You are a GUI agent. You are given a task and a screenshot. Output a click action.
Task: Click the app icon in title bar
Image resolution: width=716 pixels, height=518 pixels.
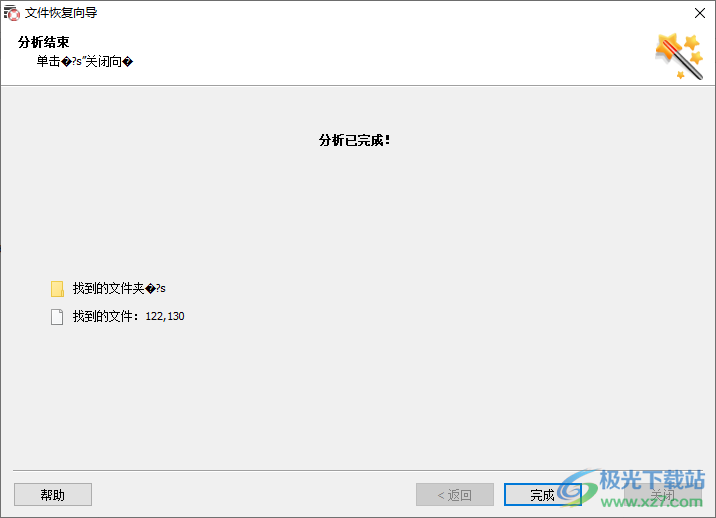(12, 13)
